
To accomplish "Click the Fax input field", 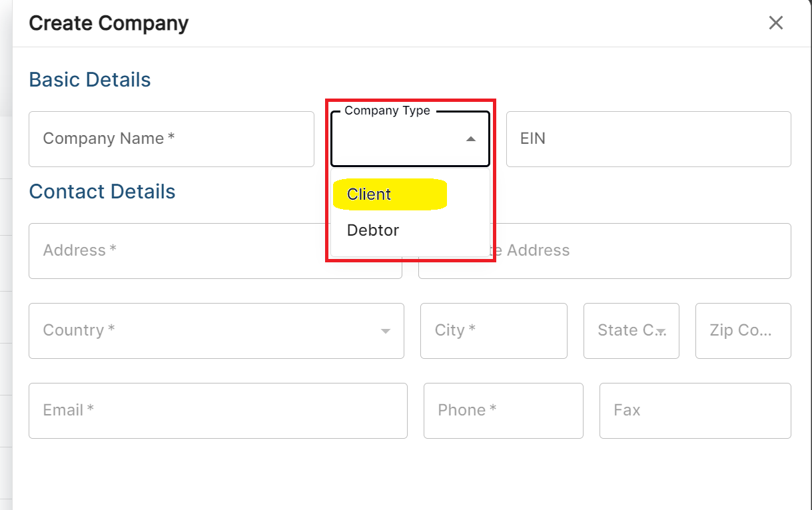I will (695, 411).
